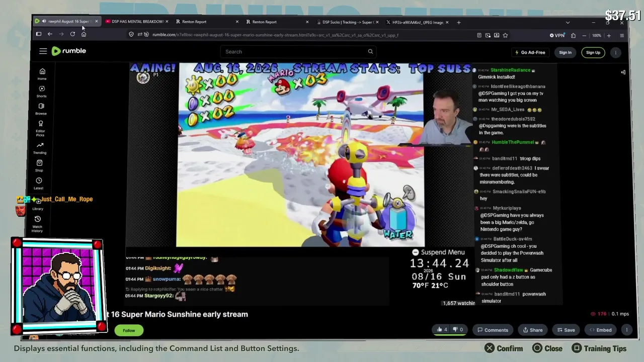
Task: Click the search magnifier icon
Action: pyautogui.click(x=370, y=51)
